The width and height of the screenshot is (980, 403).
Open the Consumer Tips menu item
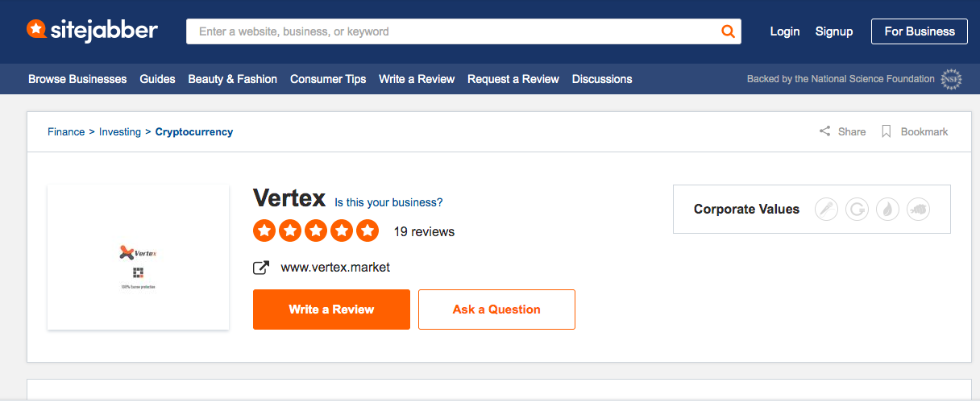coord(328,79)
